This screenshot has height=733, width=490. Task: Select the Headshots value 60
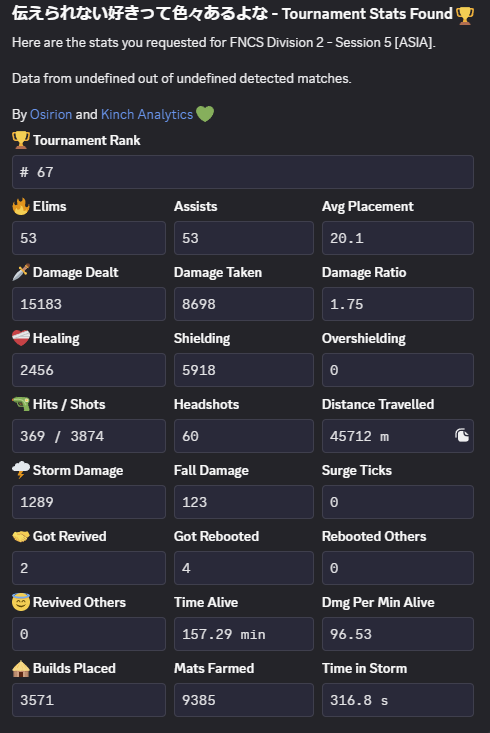click(244, 436)
